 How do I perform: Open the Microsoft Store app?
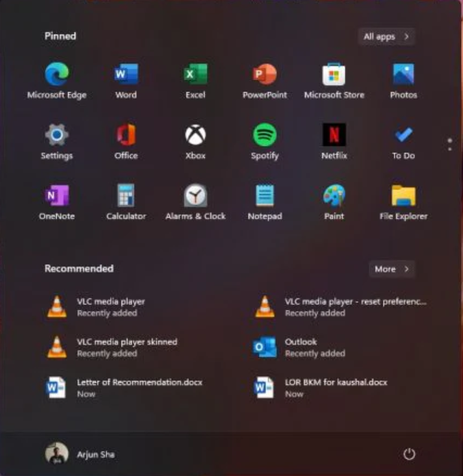[x=334, y=81]
